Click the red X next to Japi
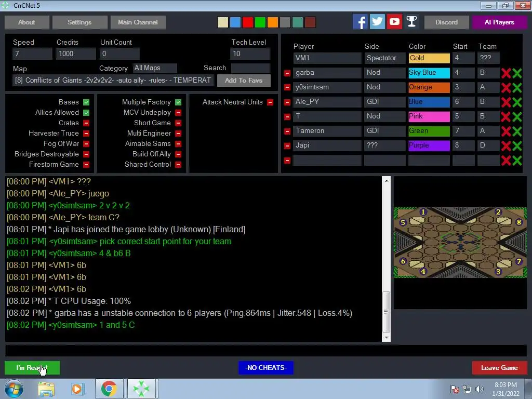Image resolution: width=532 pixels, height=399 pixels. click(x=506, y=146)
